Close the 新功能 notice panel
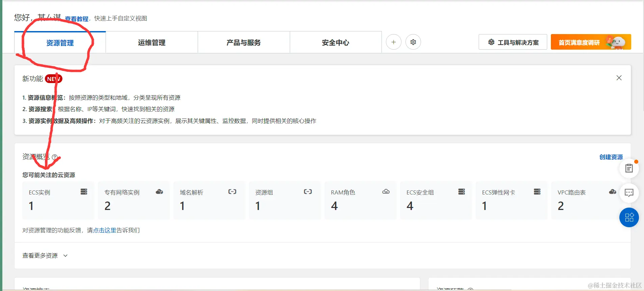The height and width of the screenshot is (291, 644). 619,78
